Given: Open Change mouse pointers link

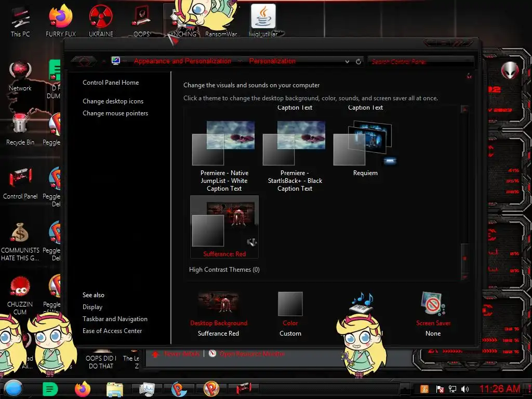Looking at the screenshot, I should (x=115, y=113).
